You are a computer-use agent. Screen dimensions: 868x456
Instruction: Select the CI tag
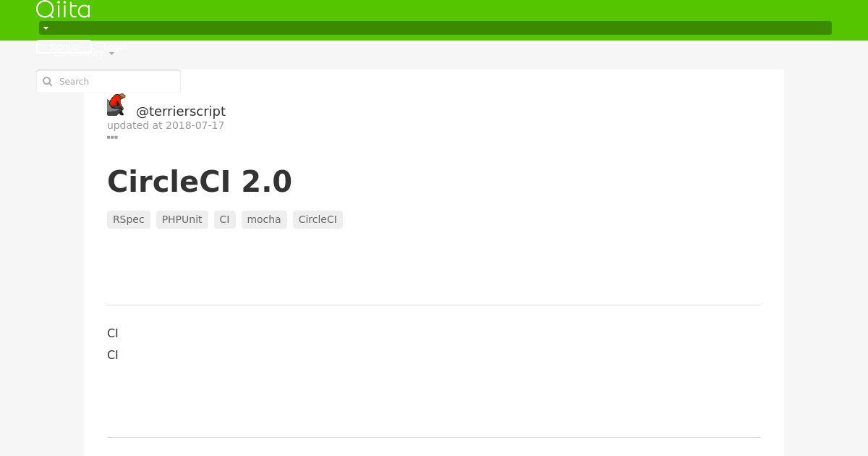coord(225,219)
